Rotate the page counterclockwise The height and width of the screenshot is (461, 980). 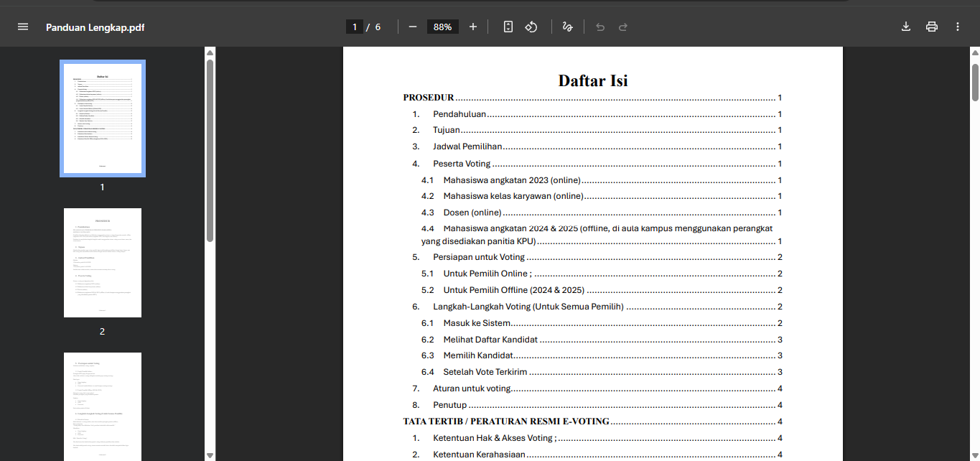point(531,26)
